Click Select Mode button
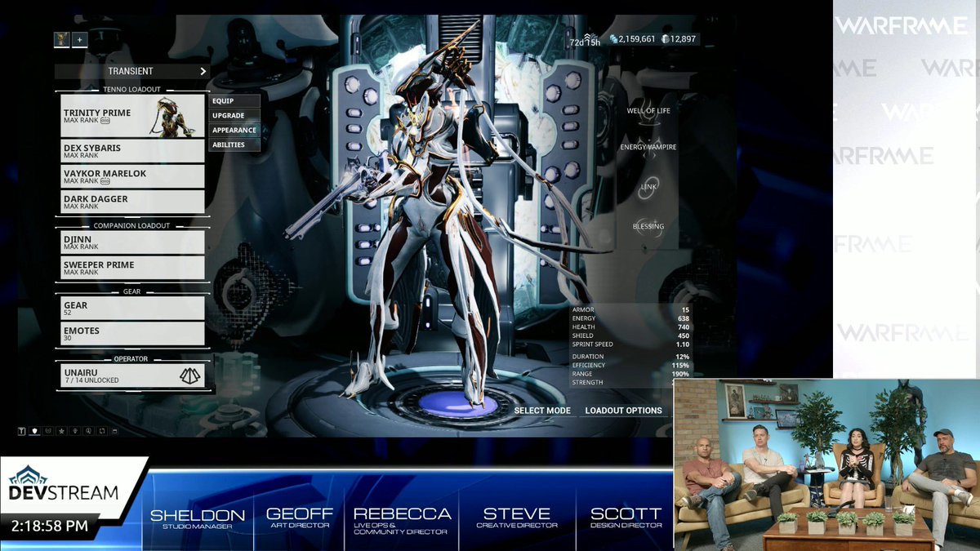The width and height of the screenshot is (980, 551). (542, 411)
